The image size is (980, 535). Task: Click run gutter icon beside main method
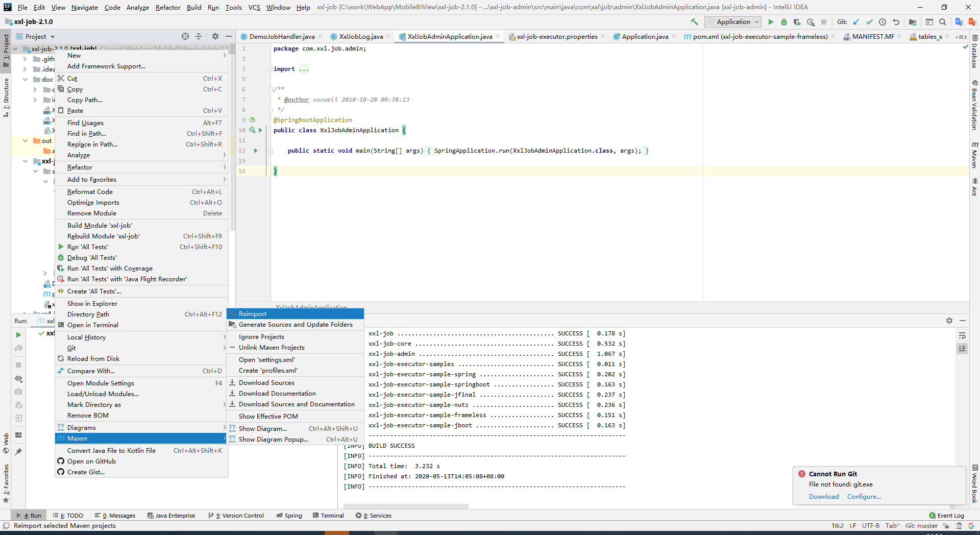(x=256, y=151)
